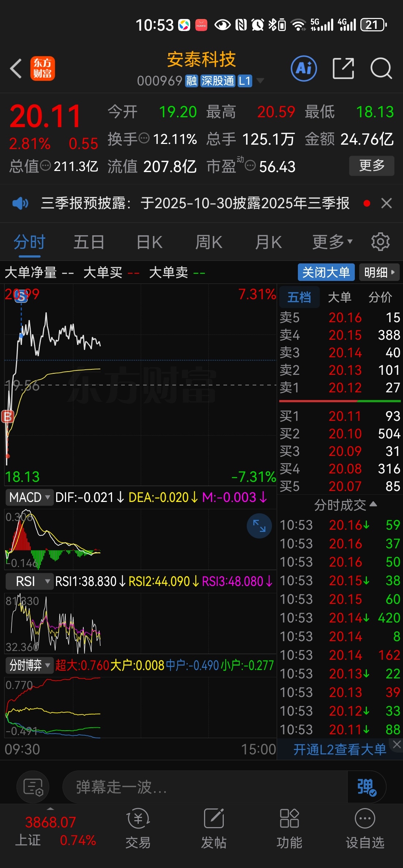Tap the 换手 info circle icon
This screenshot has height=868, width=403.
pos(145,138)
